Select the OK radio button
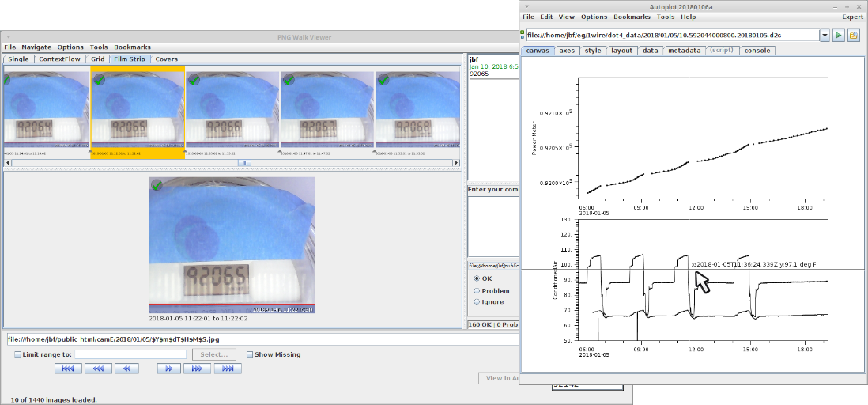 click(x=477, y=278)
